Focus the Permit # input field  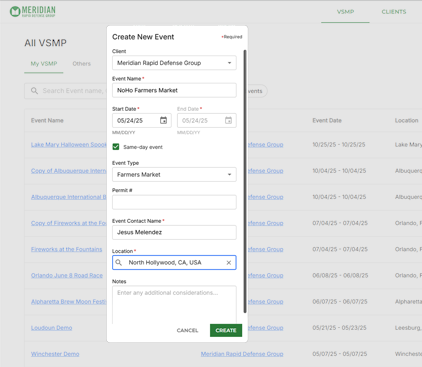[174, 202]
